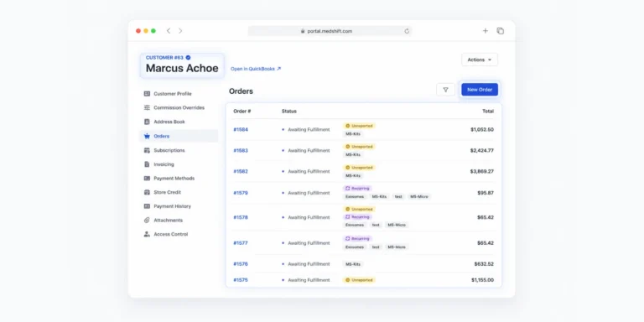Open order #1578
The image size is (644, 322).
coord(241,217)
